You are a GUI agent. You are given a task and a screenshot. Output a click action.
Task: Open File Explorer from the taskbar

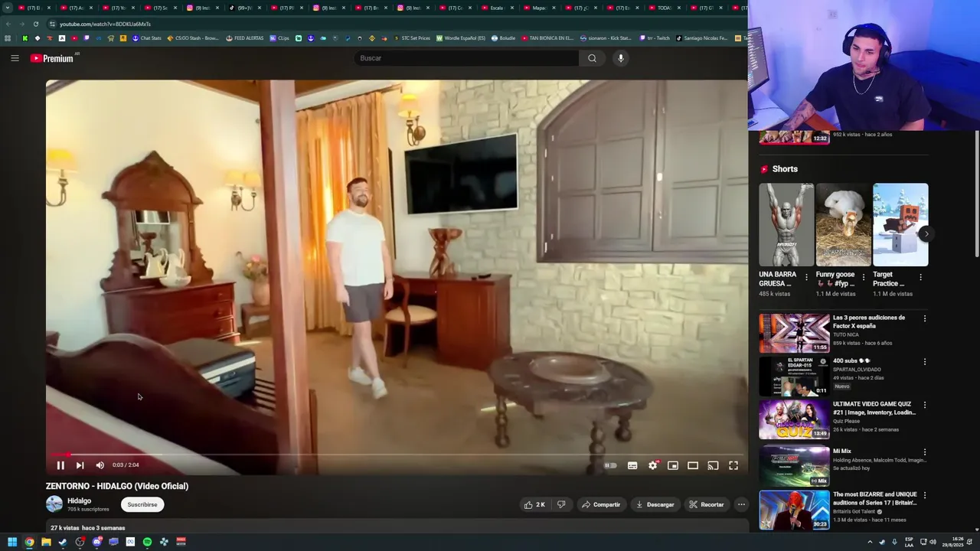[x=46, y=542]
